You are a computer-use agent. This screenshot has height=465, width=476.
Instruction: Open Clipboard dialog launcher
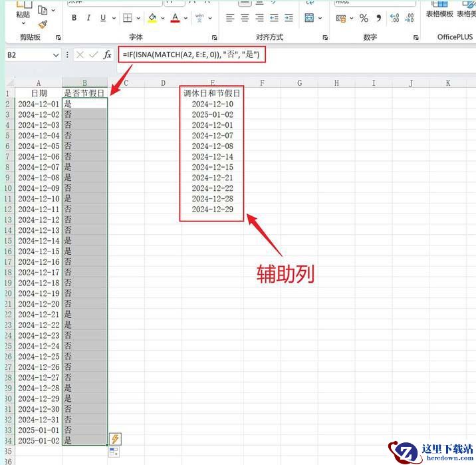click(x=59, y=37)
